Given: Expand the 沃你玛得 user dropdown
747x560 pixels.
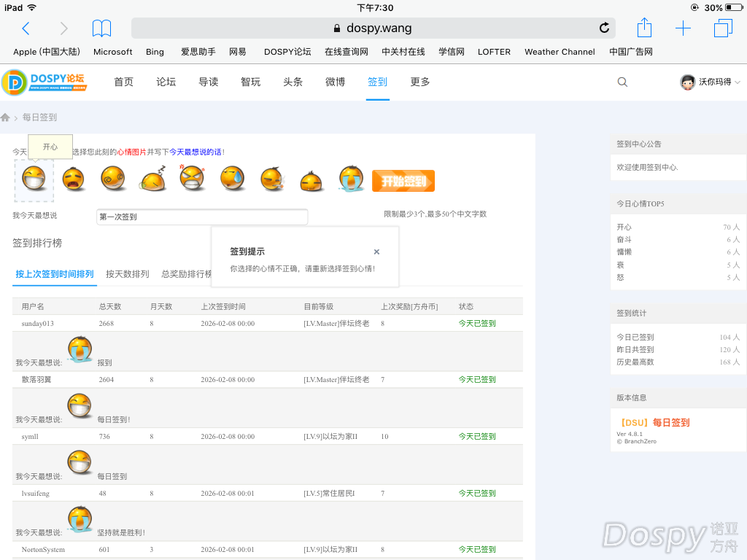Looking at the screenshot, I should (x=710, y=82).
